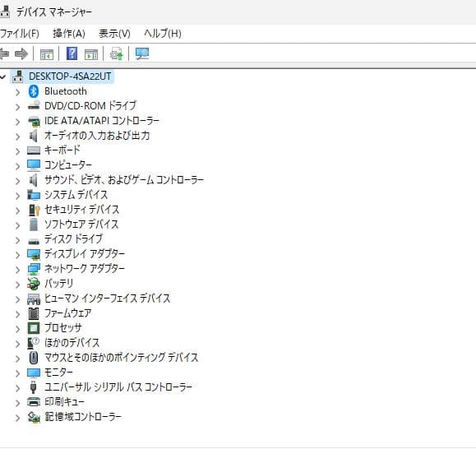The height and width of the screenshot is (449, 476).
Task: Click the battery icon beside バッテリ
Action: pos(34,284)
